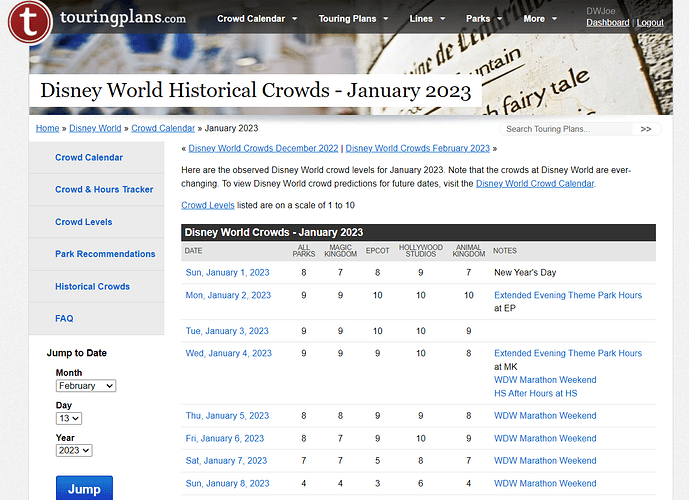Click WDW Marathon Weekend note for January 7
Image resolution: width=689 pixels, height=500 pixels.
[545, 461]
